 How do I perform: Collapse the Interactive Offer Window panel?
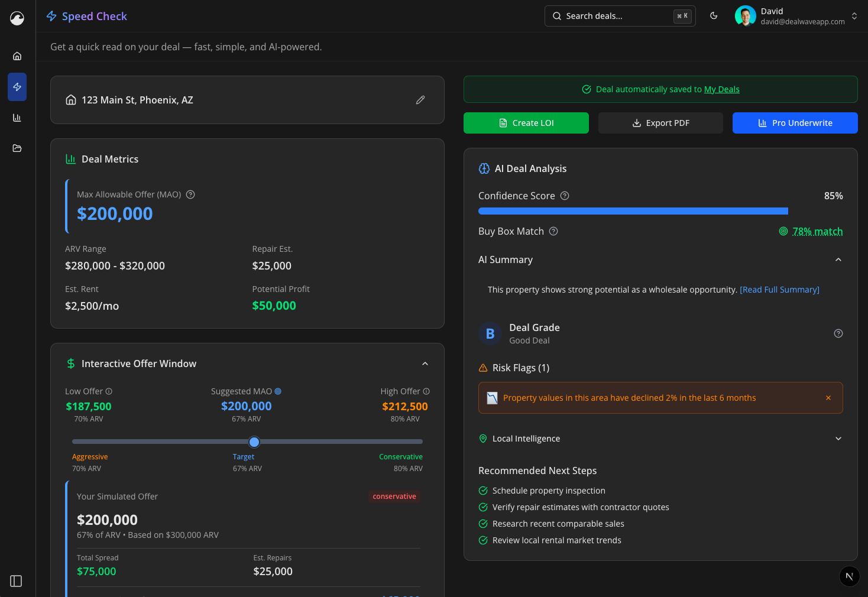[x=425, y=364]
